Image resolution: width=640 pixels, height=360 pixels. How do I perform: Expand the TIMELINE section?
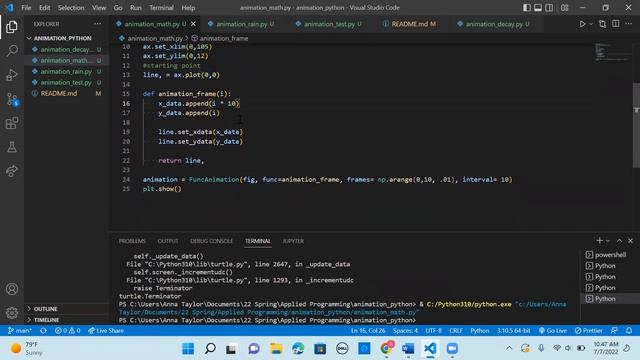(67, 320)
